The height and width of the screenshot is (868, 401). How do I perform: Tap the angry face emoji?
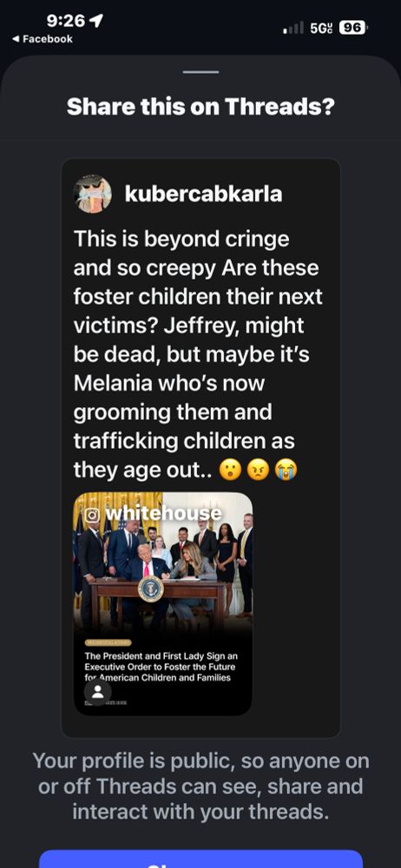click(x=258, y=471)
